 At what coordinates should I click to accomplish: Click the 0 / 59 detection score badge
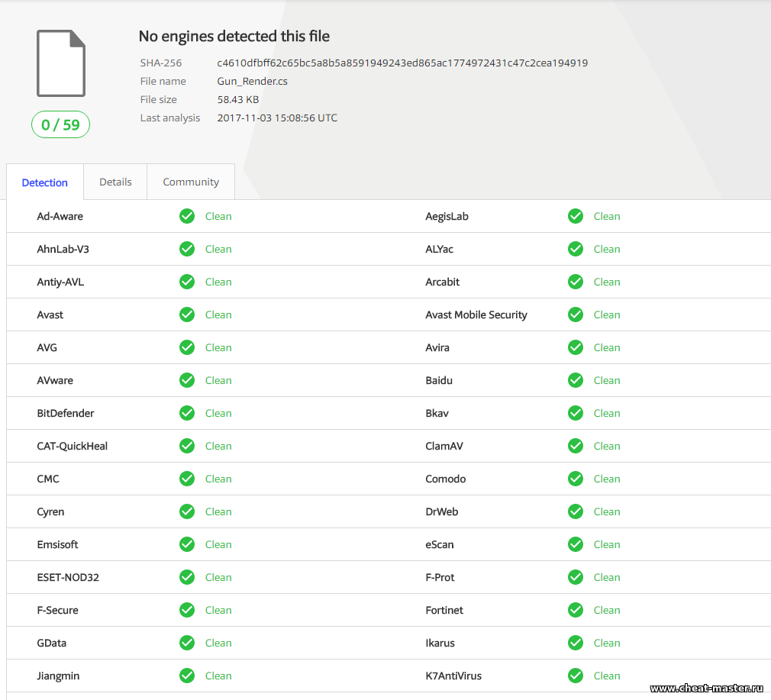coord(60,125)
